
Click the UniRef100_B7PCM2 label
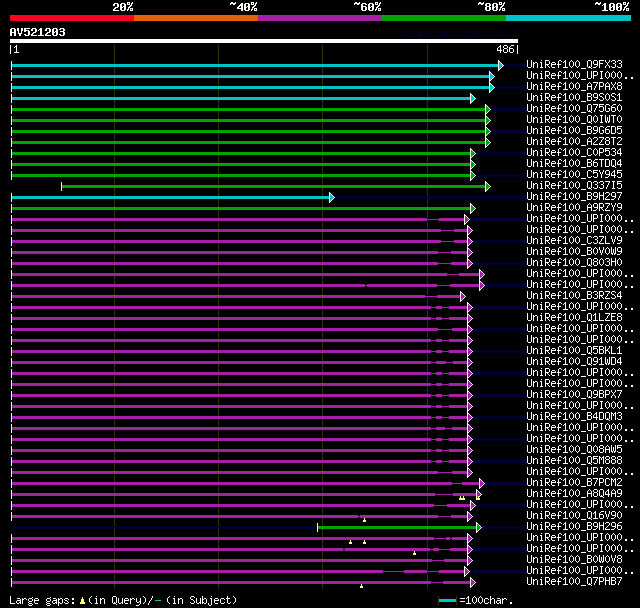(574, 483)
